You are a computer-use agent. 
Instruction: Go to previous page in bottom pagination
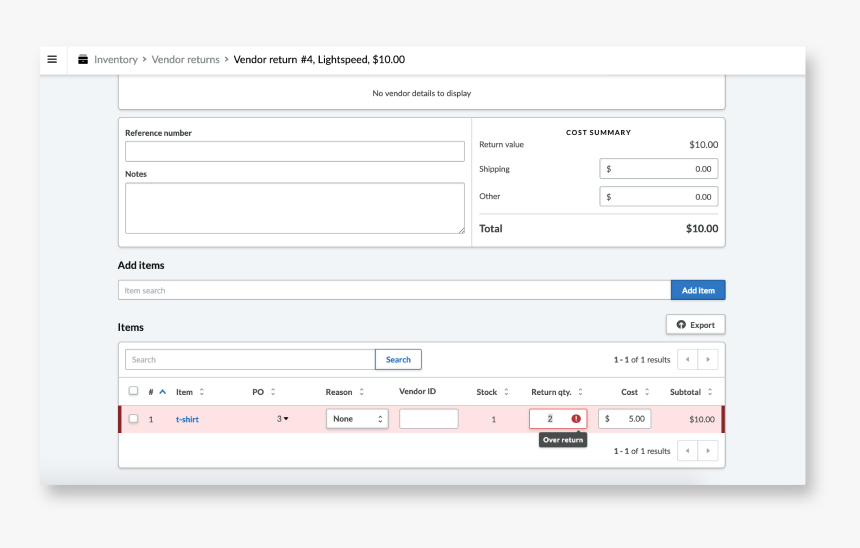pyautogui.click(x=687, y=451)
